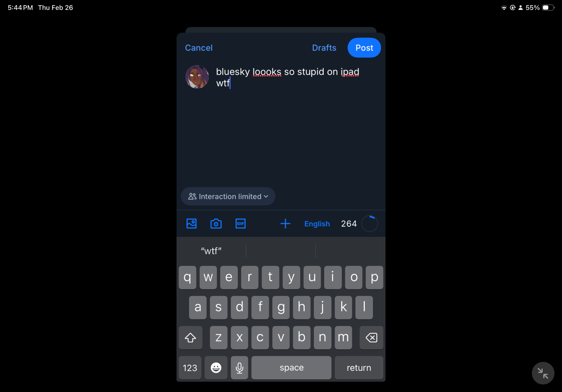This screenshot has height=392, width=562.
Task: Tap the camera icon in composer toolbar
Action: (x=216, y=224)
